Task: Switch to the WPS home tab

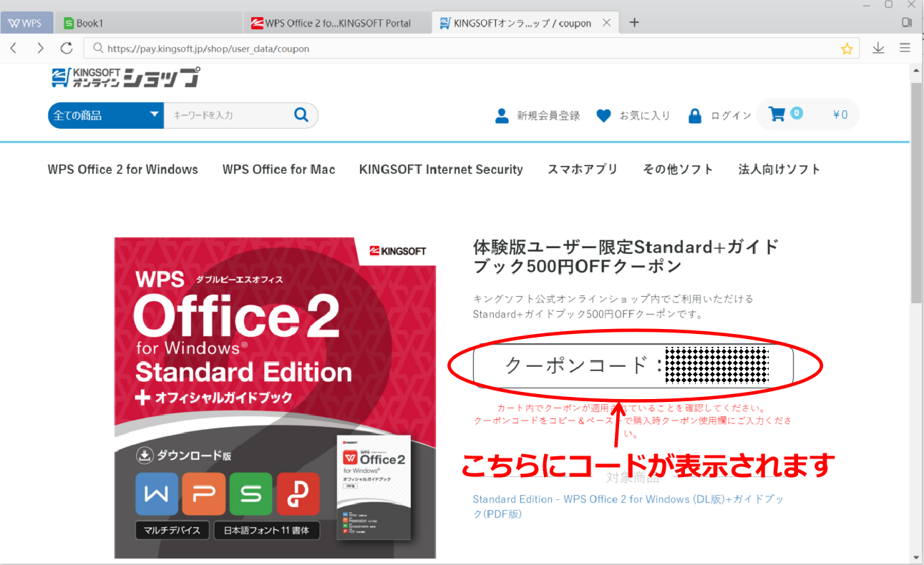Action: coord(26,23)
